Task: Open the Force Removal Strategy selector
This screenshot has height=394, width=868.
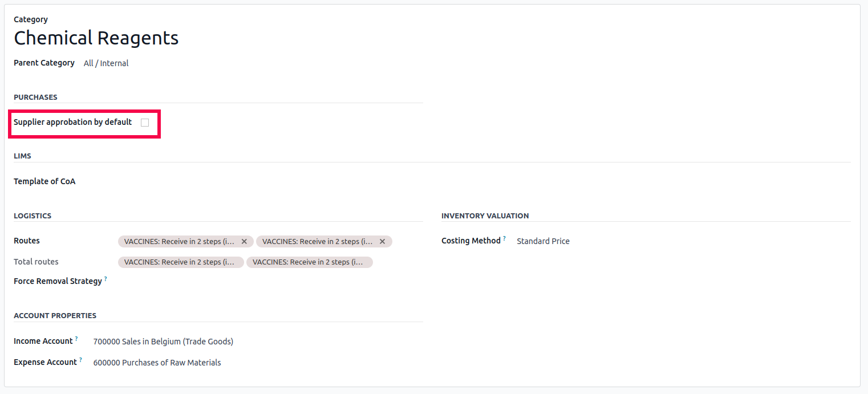Action: 262,281
